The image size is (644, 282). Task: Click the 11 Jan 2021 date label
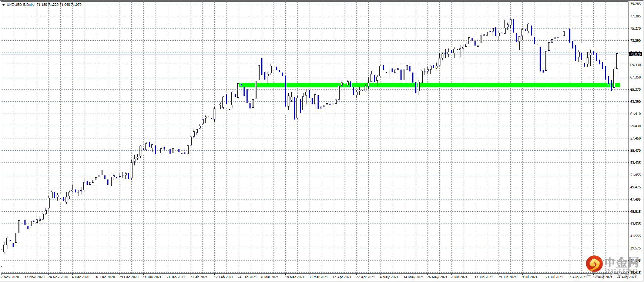pos(152,277)
